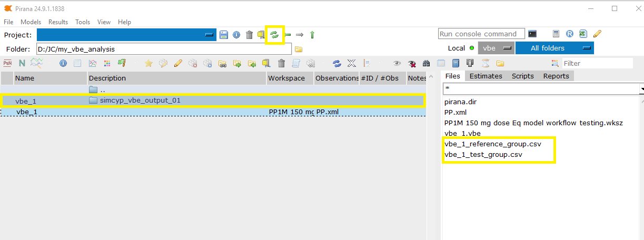Click the plain eye icon in toolbar

pos(398,63)
